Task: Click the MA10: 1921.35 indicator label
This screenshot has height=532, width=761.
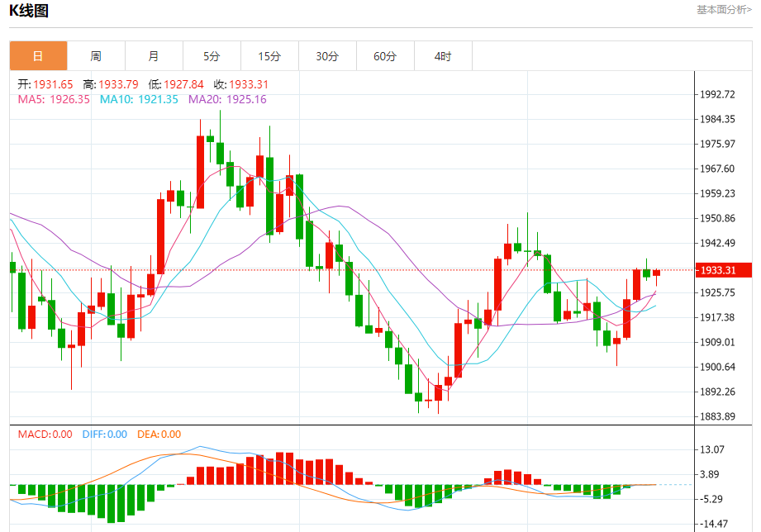Action: point(139,99)
